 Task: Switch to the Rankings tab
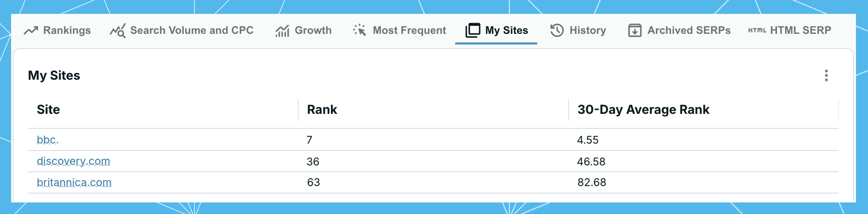pos(57,30)
